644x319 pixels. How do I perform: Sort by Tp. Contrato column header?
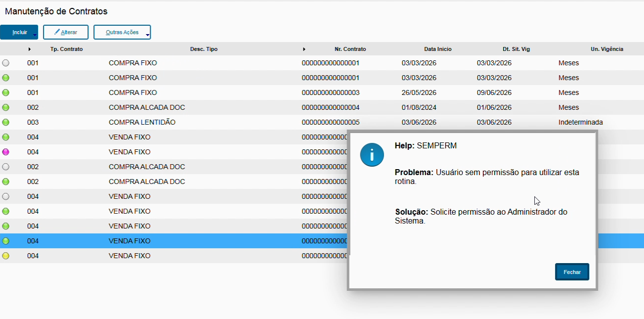point(66,49)
